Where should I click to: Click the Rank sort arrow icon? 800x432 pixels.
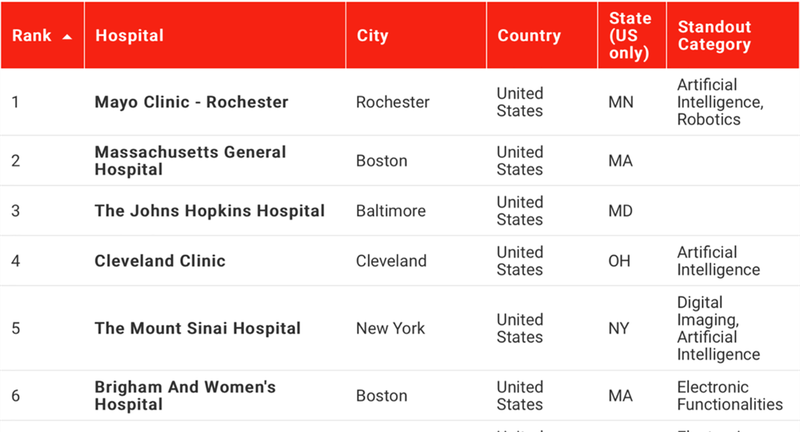pos(67,37)
